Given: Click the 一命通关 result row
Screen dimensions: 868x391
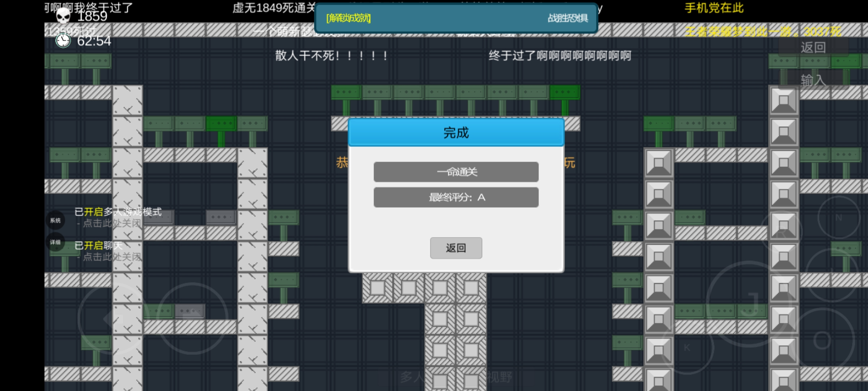Looking at the screenshot, I should click(456, 172).
